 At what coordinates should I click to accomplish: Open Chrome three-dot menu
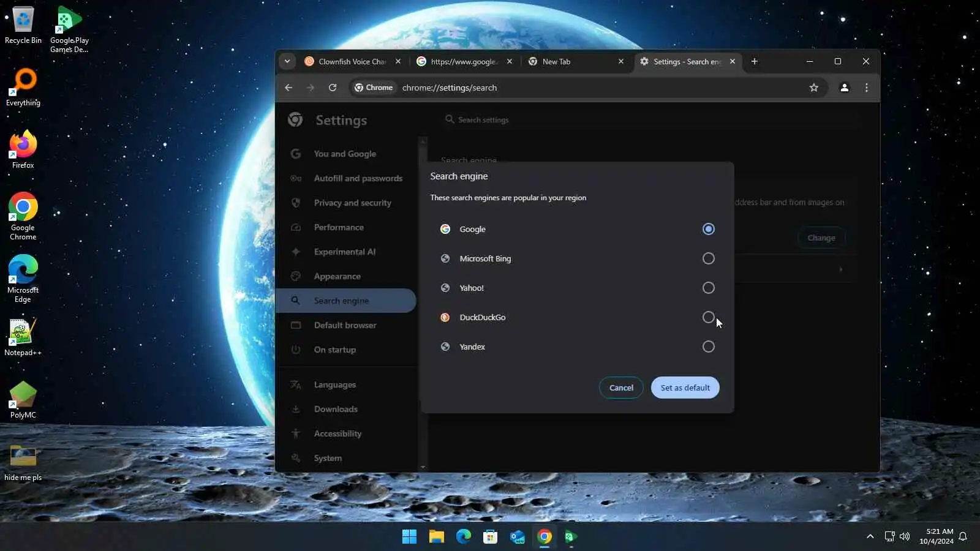(867, 88)
